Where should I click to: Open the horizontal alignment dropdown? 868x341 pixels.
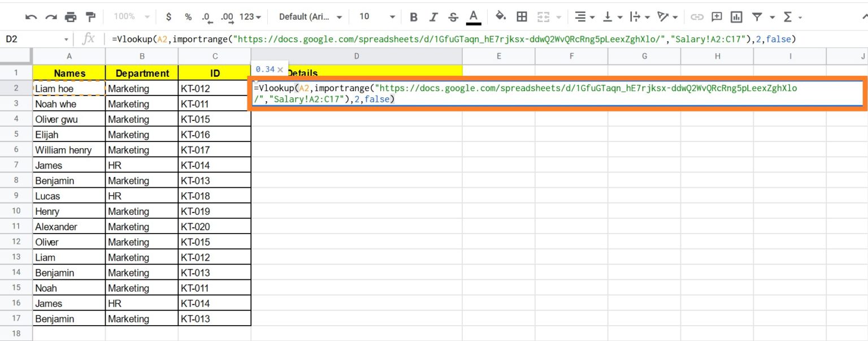pyautogui.click(x=582, y=17)
